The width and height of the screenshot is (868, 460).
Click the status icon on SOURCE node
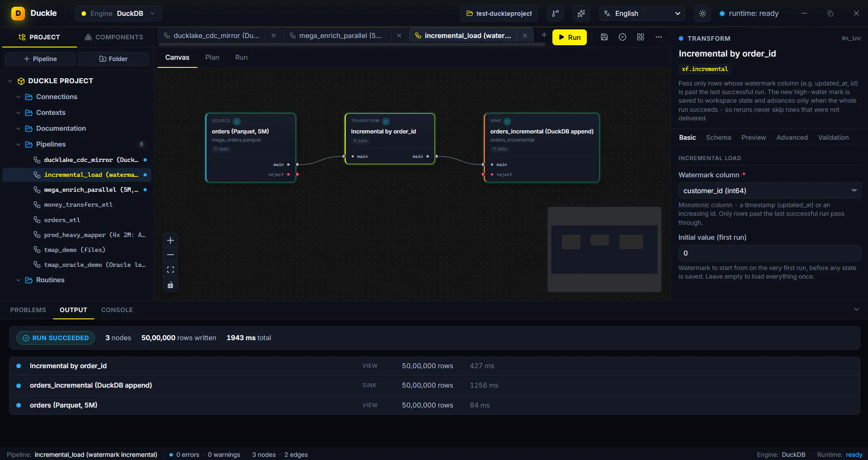237,121
